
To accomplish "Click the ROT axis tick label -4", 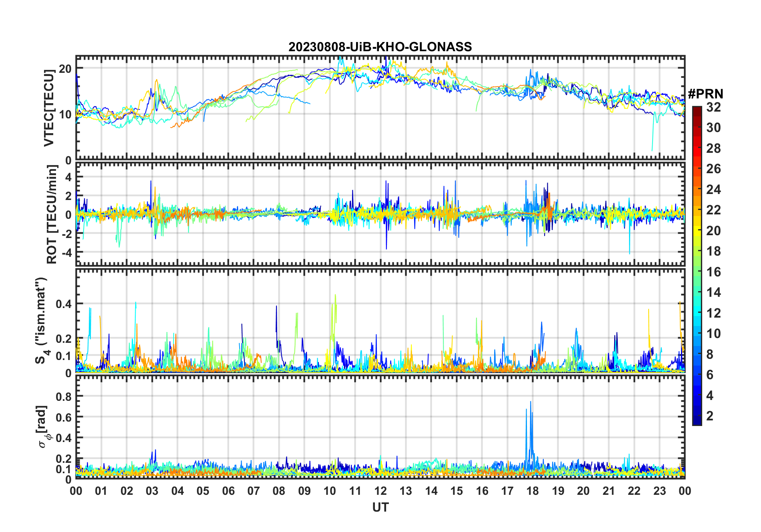I will point(66,252).
